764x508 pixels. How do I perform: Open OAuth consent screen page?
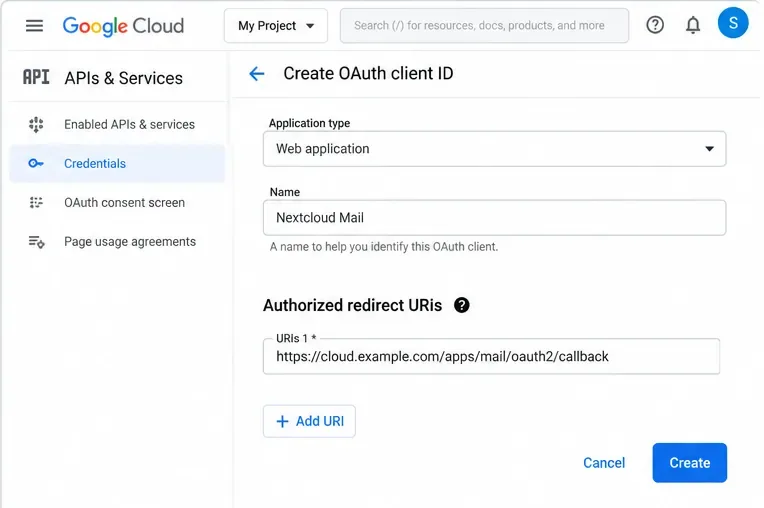[117, 203]
